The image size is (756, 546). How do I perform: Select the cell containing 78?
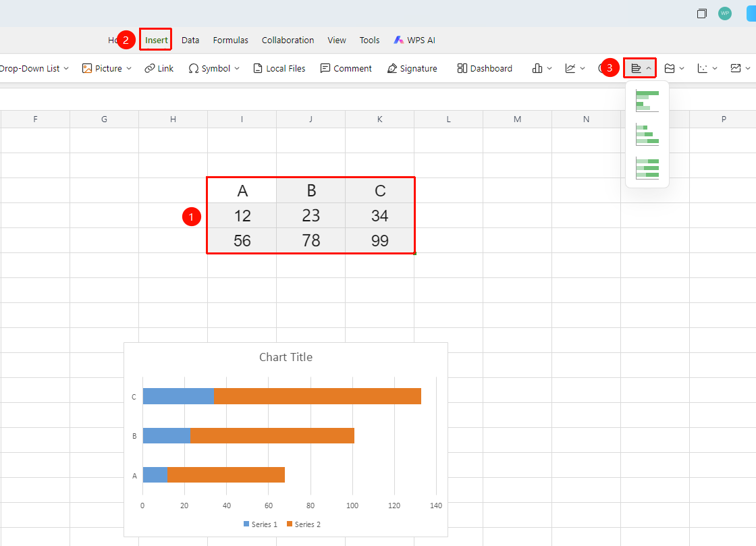(311, 240)
